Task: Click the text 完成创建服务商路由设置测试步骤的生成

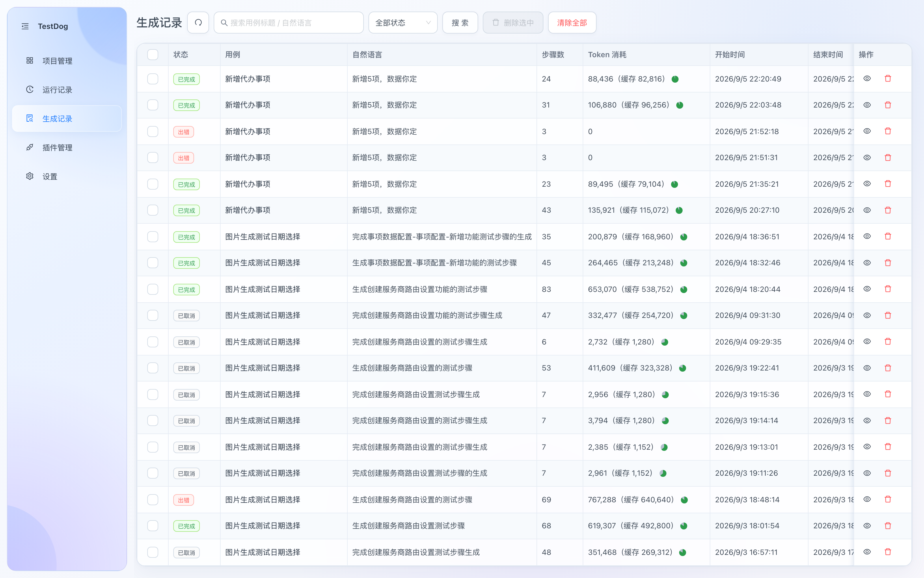Action: 420,473
